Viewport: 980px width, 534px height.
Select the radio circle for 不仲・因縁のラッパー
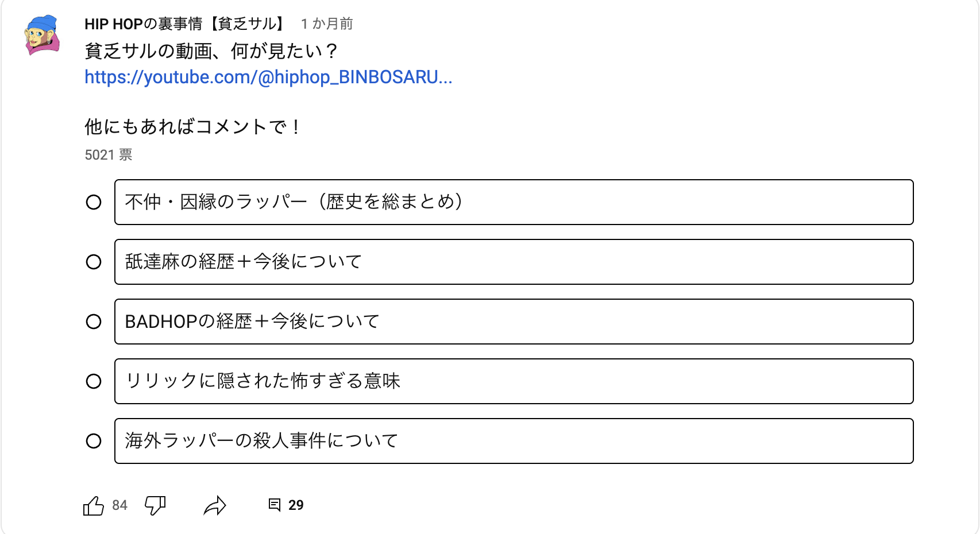(x=94, y=202)
